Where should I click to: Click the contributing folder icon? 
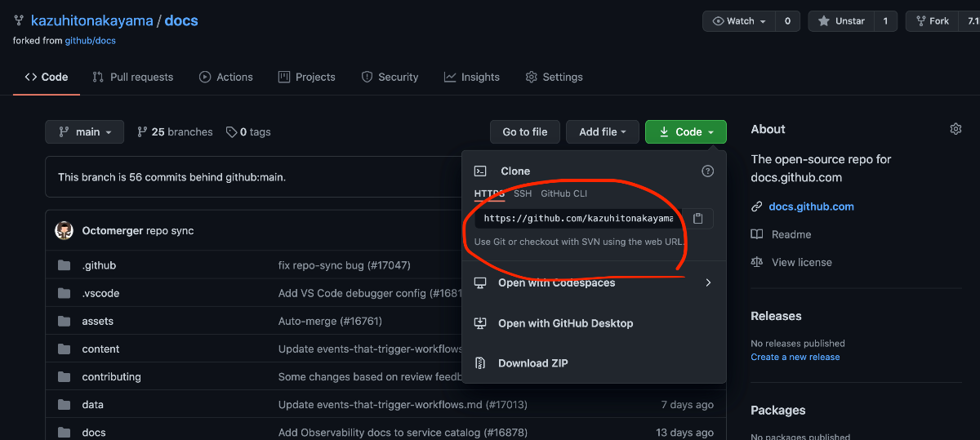tap(65, 376)
